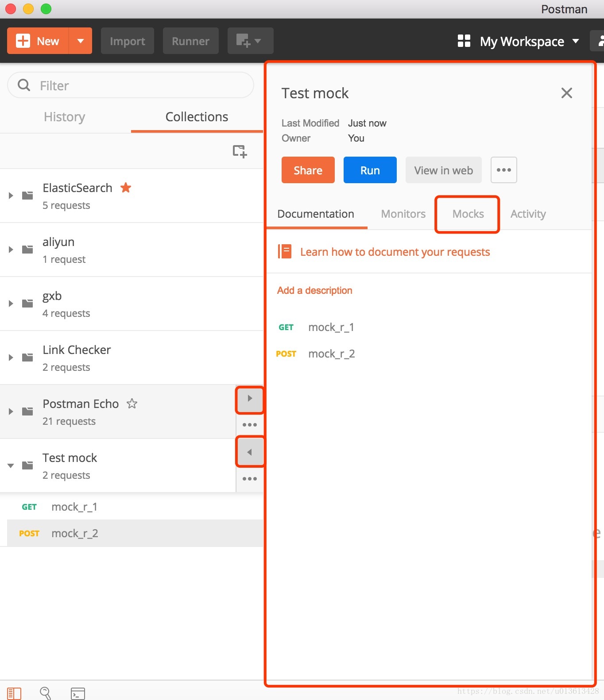
Task: Open Test mock more options ellipsis
Action: 250,479
